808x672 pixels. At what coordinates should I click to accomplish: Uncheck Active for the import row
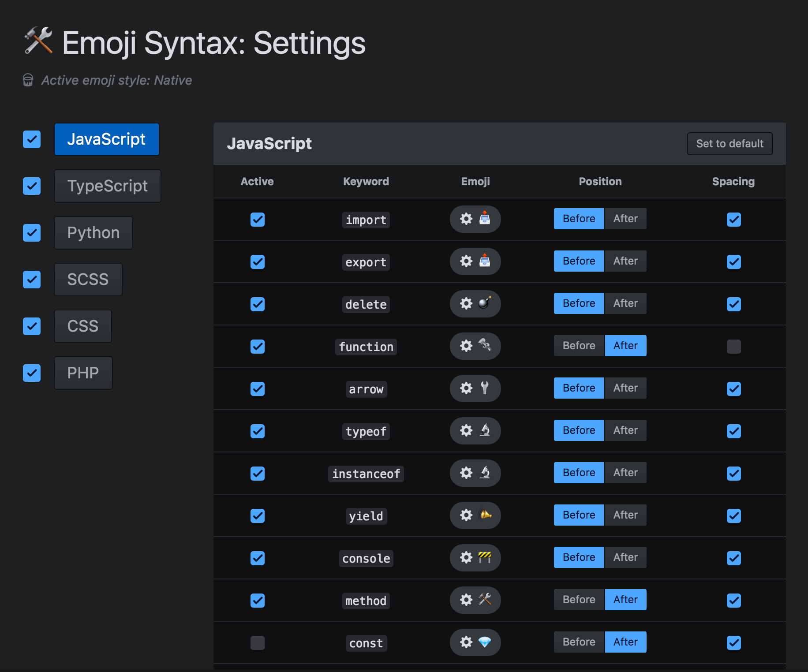coord(258,220)
